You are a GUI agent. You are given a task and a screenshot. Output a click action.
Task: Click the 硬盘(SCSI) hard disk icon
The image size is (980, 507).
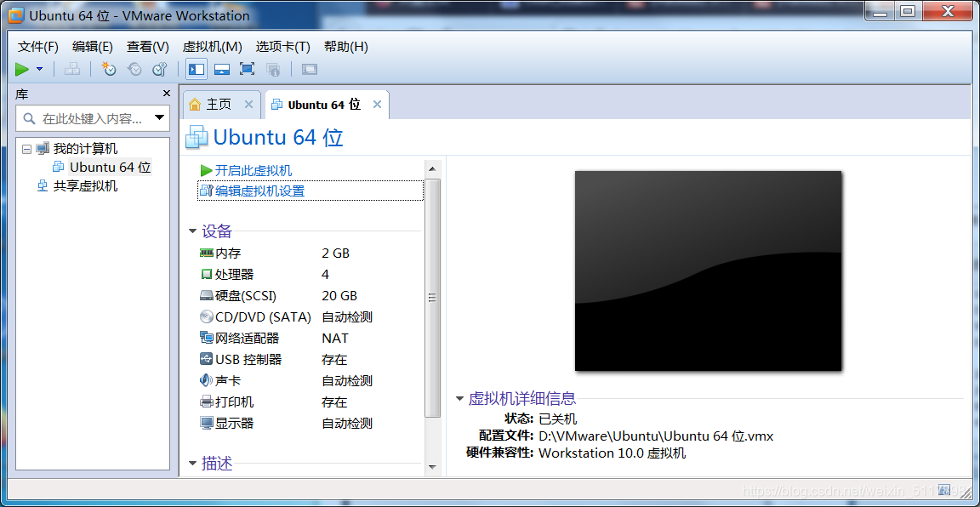click(206, 296)
